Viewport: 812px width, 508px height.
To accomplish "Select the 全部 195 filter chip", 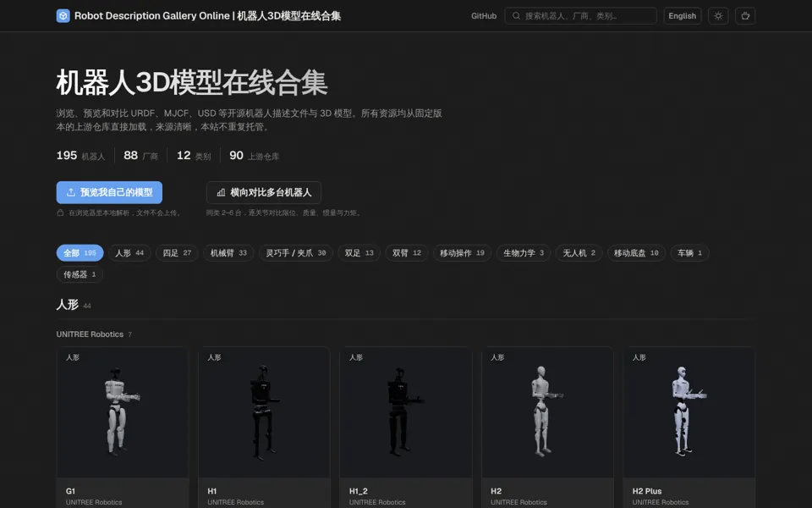I will (x=80, y=253).
